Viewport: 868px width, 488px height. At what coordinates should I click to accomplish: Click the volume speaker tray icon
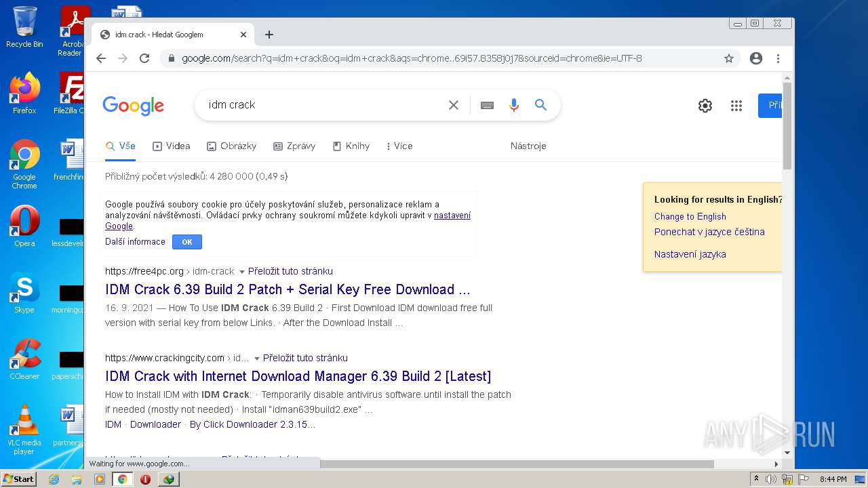coord(771,479)
